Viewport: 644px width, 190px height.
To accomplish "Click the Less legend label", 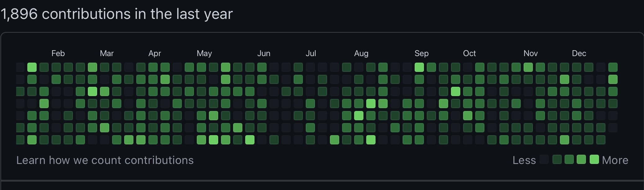I will coord(524,160).
